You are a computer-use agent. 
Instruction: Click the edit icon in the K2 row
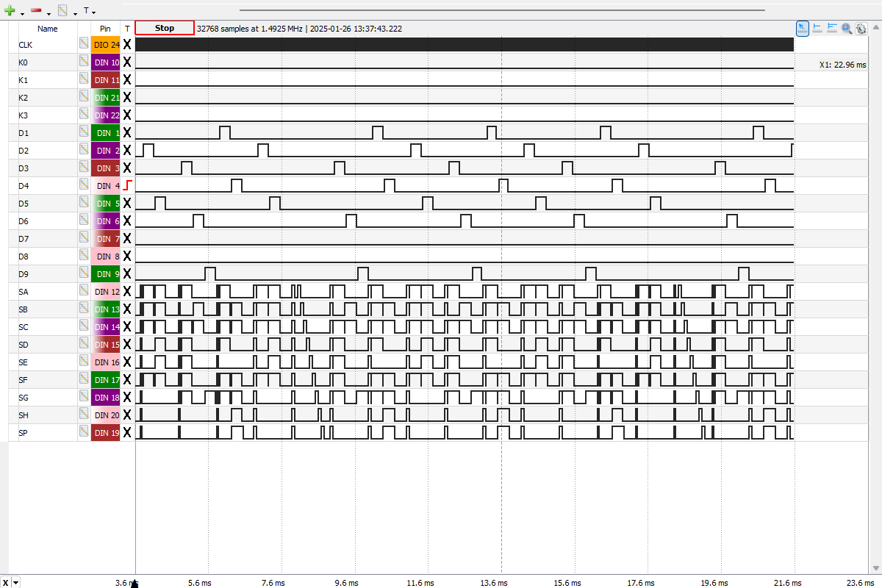click(x=85, y=97)
